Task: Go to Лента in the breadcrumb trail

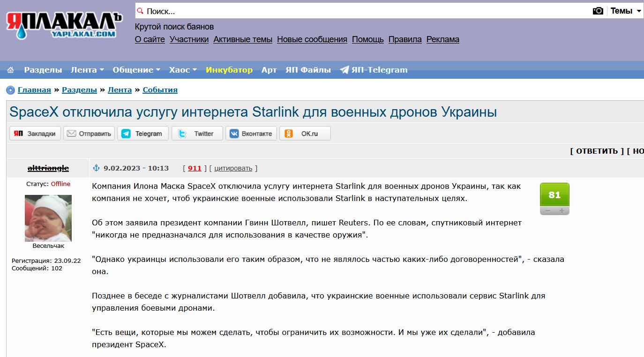Action: tap(120, 90)
